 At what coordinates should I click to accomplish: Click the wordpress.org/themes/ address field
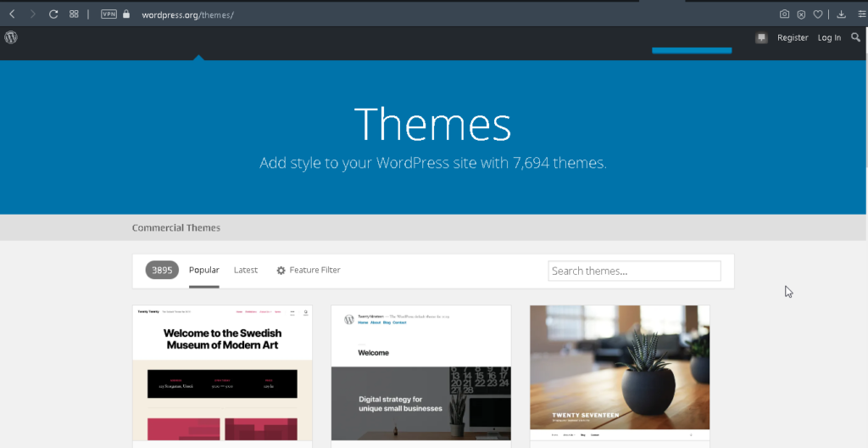(187, 15)
